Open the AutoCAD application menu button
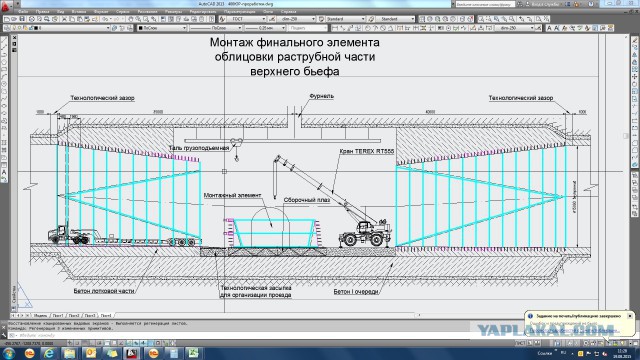640x360 pixels. click(x=6, y=6)
